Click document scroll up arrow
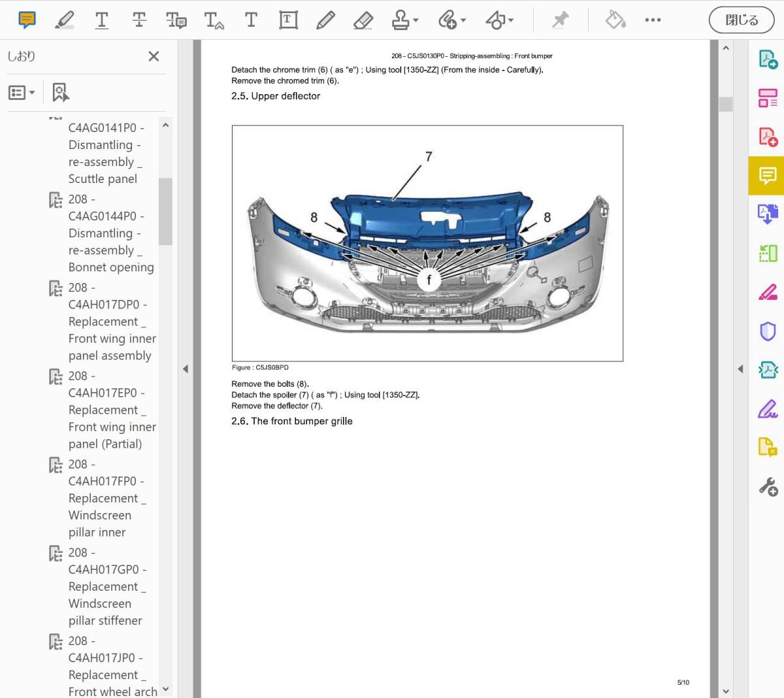784x698 pixels. [x=726, y=48]
